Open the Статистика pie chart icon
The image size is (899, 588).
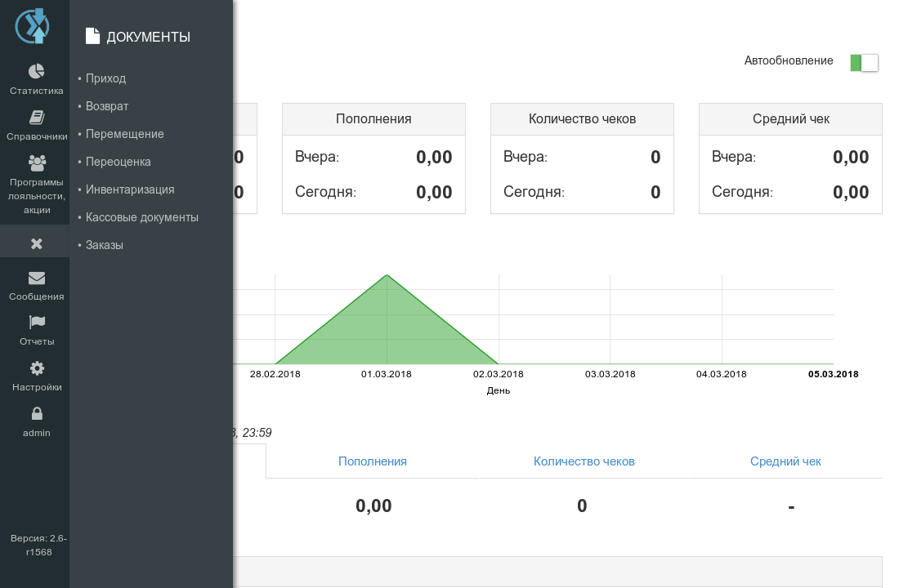[36, 71]
